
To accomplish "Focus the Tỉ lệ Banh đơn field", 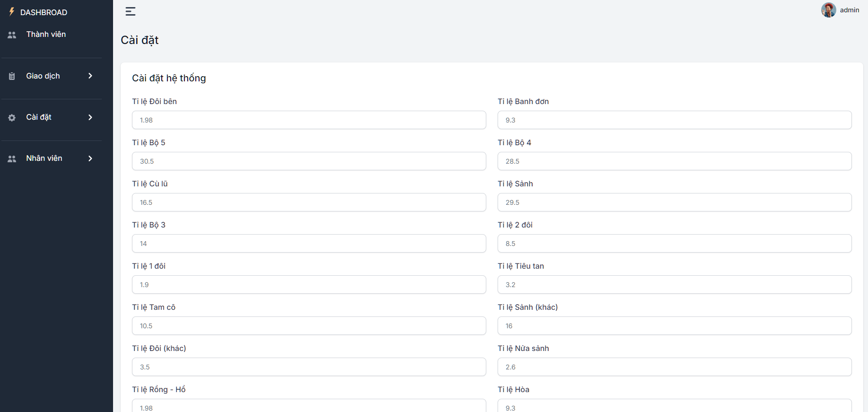I will click(674, 120).
